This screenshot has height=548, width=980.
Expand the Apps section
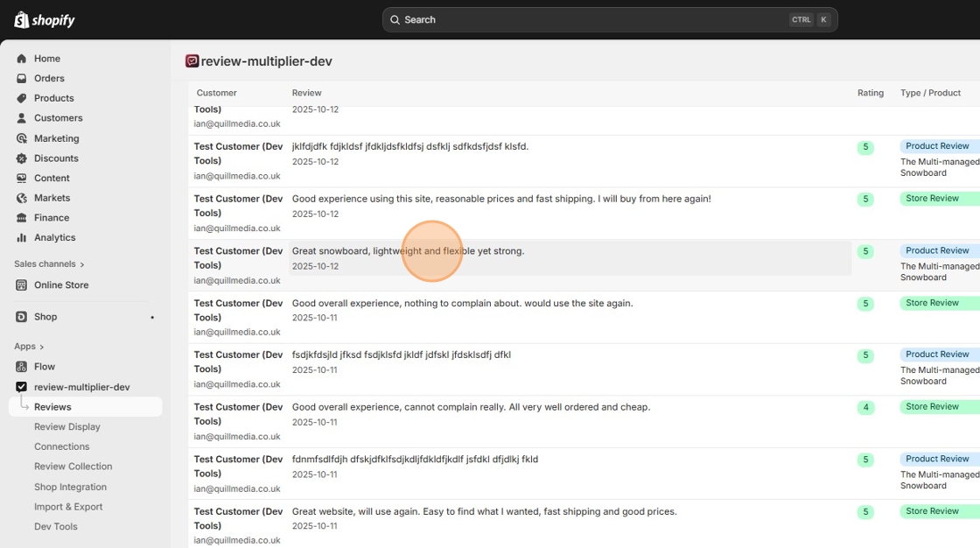29,346
